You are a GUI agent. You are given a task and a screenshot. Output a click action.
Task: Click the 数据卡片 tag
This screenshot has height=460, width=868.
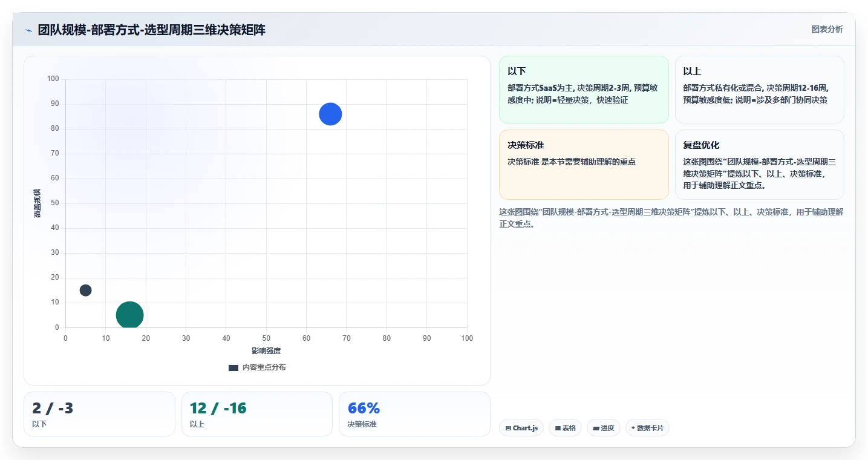coord(647,428)
